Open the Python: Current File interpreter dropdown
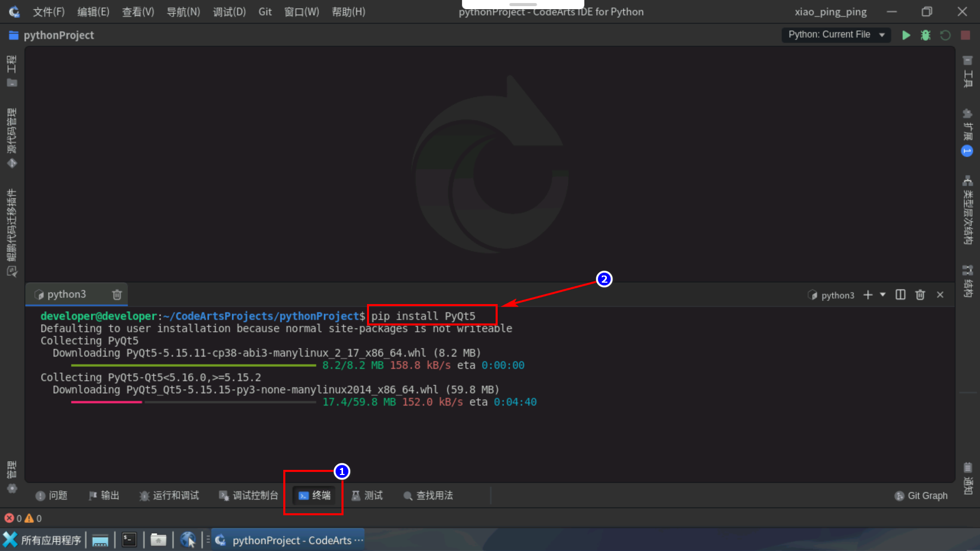 click(x=836, y=35)
